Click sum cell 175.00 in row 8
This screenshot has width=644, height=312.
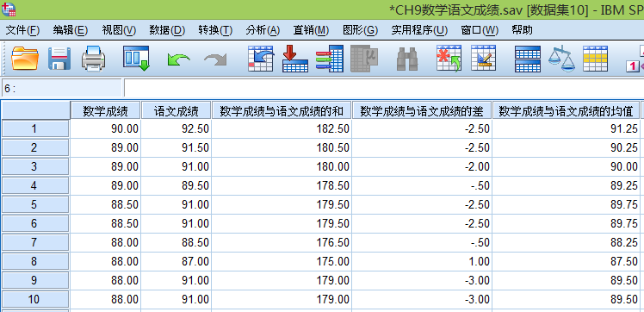(282, 261)
